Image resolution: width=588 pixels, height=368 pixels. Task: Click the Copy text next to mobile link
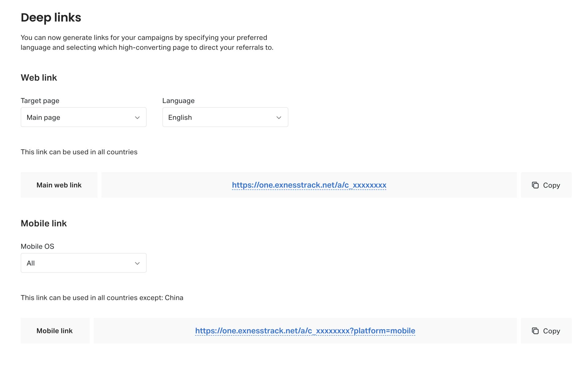[x=551, y=331]
